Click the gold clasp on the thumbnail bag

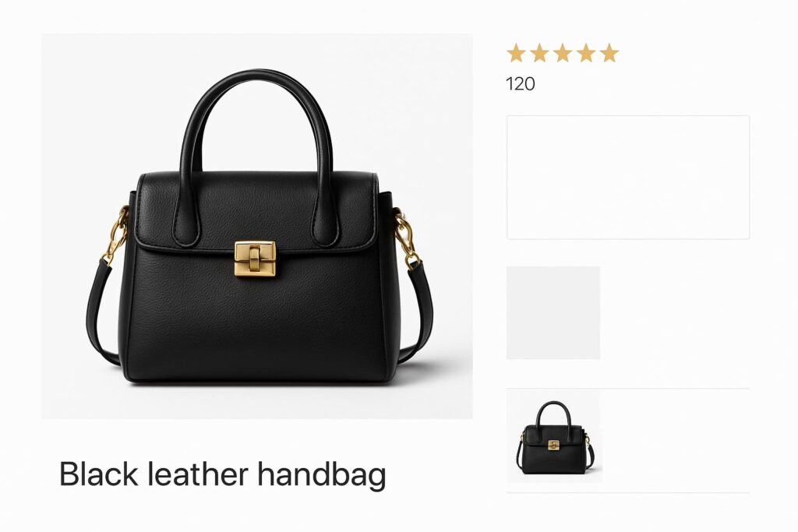pos(554,445)
